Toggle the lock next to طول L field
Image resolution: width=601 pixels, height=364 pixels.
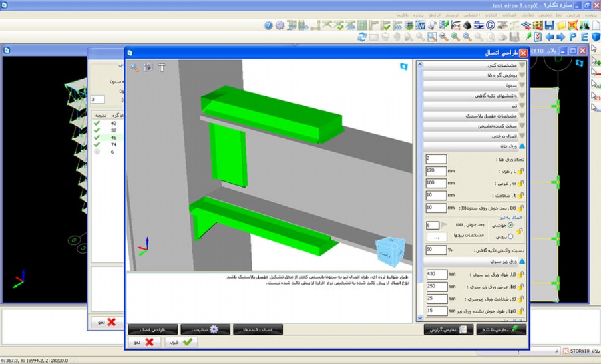(x=521, y=171)
